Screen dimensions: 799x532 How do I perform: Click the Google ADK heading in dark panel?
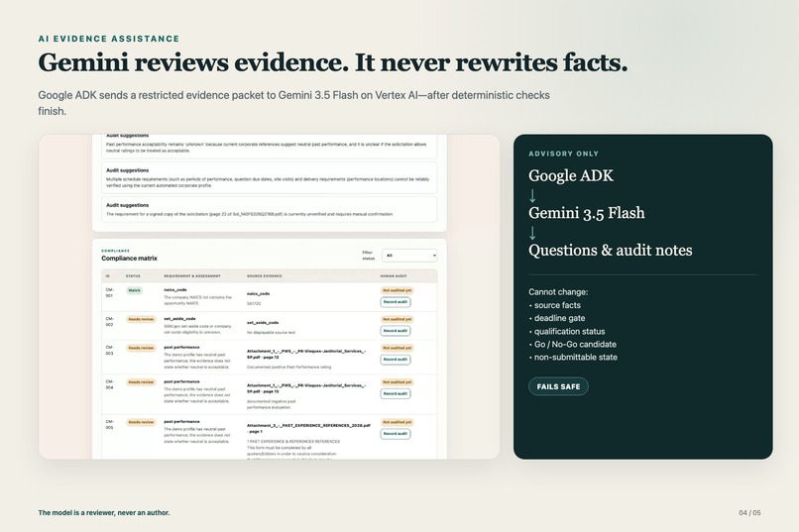(x=571, y=175)
